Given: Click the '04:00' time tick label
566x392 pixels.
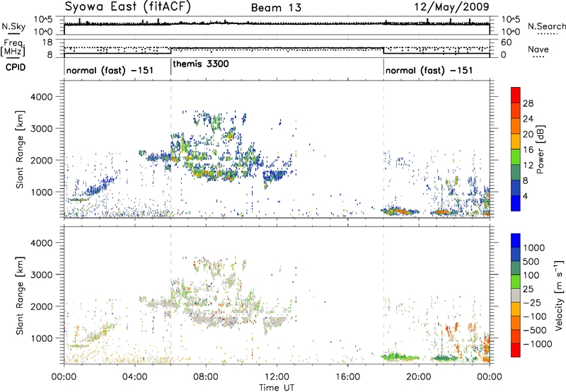Looking at the screenshot, I should [x=135, y=377].
